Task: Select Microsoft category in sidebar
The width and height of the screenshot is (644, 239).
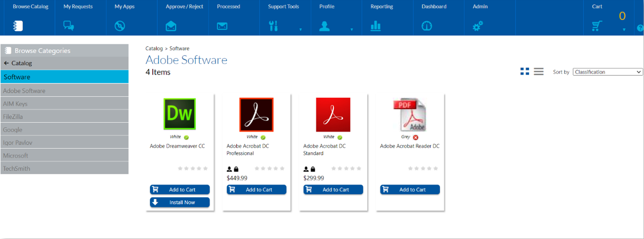Action: coord(16,156)
